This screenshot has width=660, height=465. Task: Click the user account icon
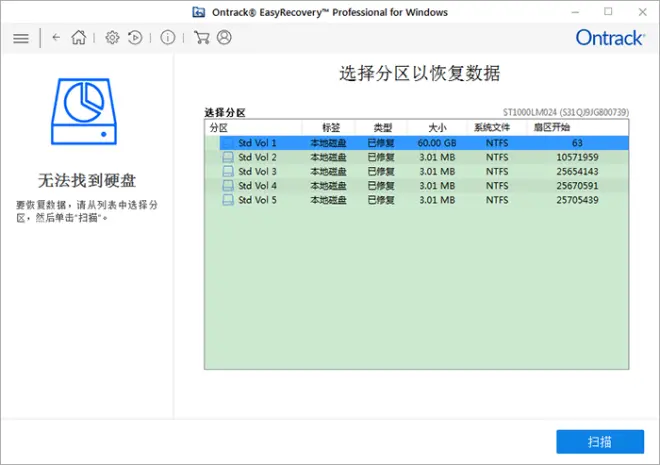coord(224,37)
